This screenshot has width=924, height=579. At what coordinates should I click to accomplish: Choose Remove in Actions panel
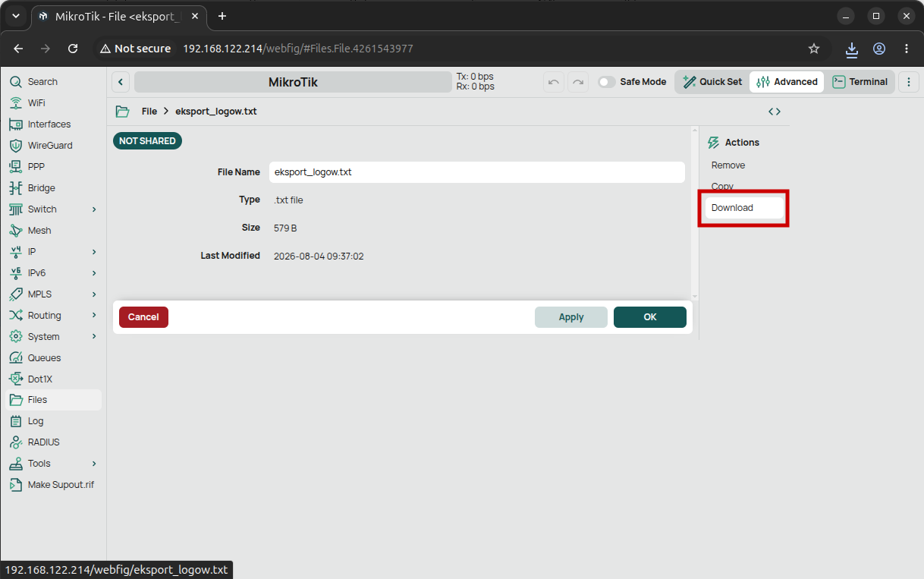728,165
